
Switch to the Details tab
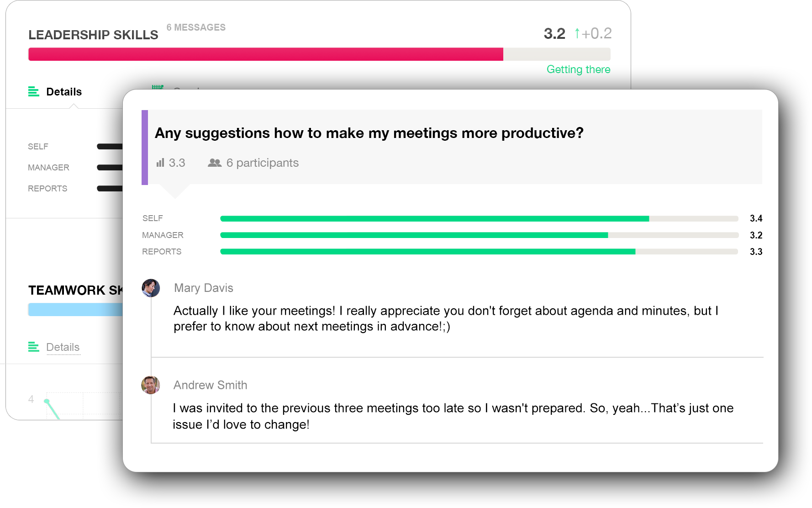pos(63,91)
